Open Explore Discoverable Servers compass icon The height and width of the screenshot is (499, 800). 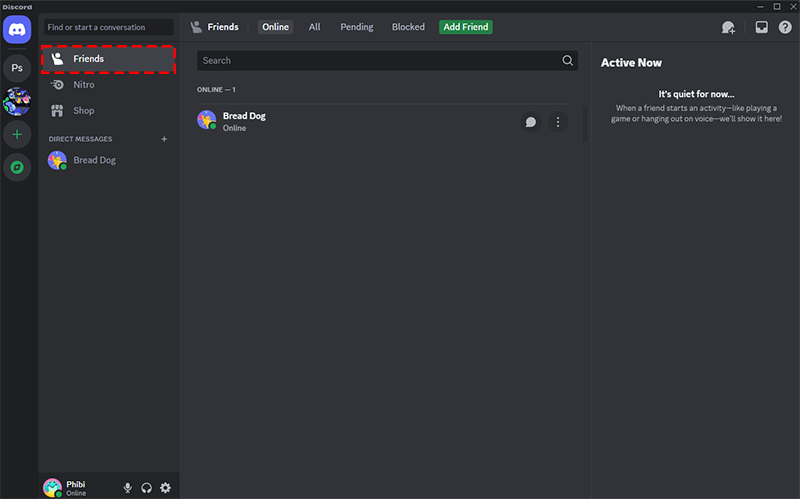pos(18,167)
